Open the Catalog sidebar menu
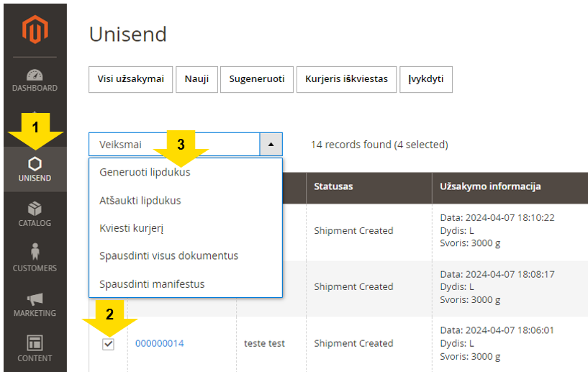This screenshot has height=372, width=588. tap(35, 214)
